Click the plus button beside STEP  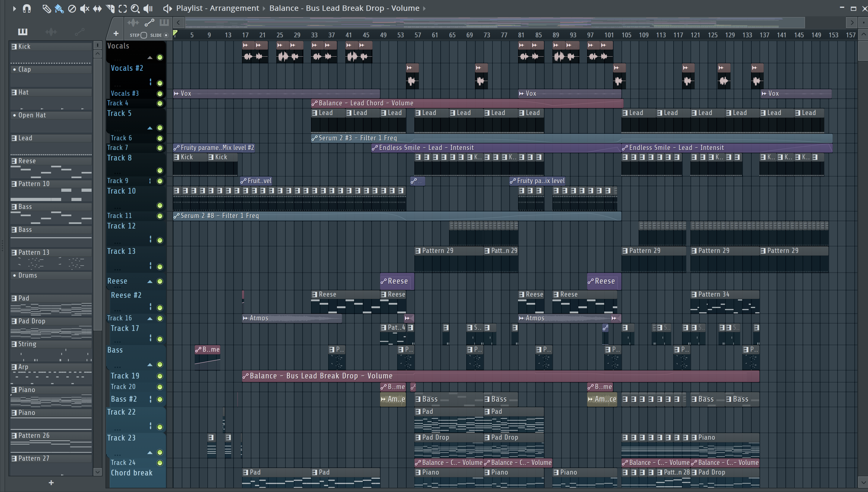click(x=116, y=33)
